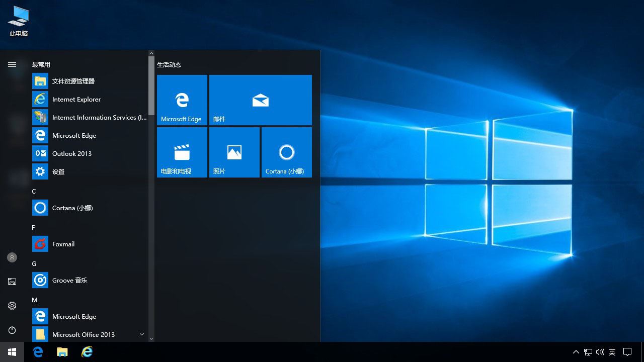Image resolution: width=644 pixels, height=362 pixels.
Task: Click the Power button in Start sidebar
Action: [x=12, y=330]
